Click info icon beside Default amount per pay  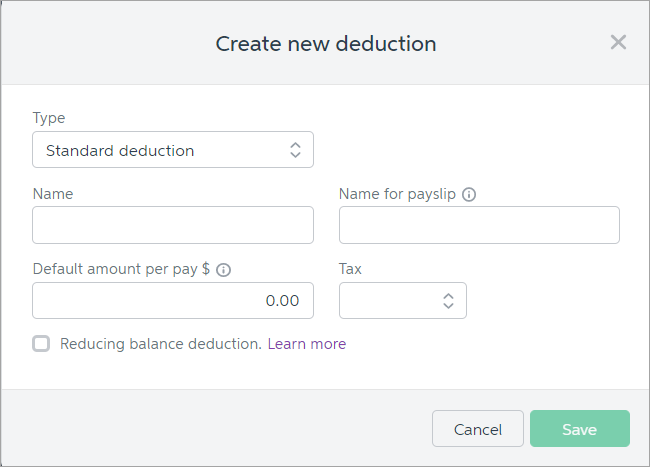(224, 270)
